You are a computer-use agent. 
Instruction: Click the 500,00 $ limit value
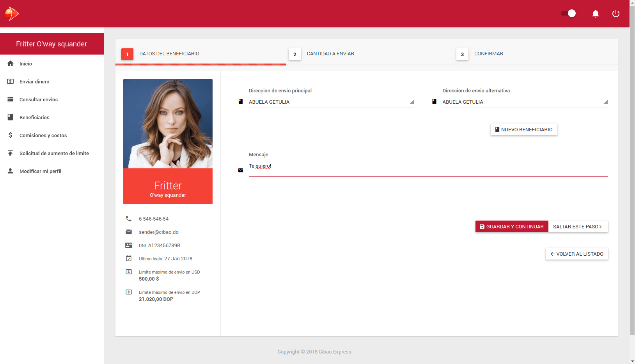149,279
